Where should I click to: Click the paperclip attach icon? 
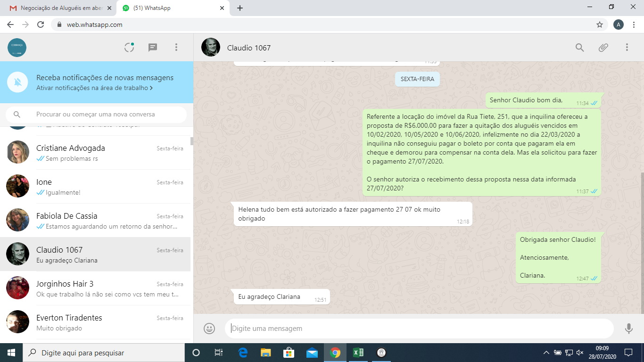(x=603, y=47)
